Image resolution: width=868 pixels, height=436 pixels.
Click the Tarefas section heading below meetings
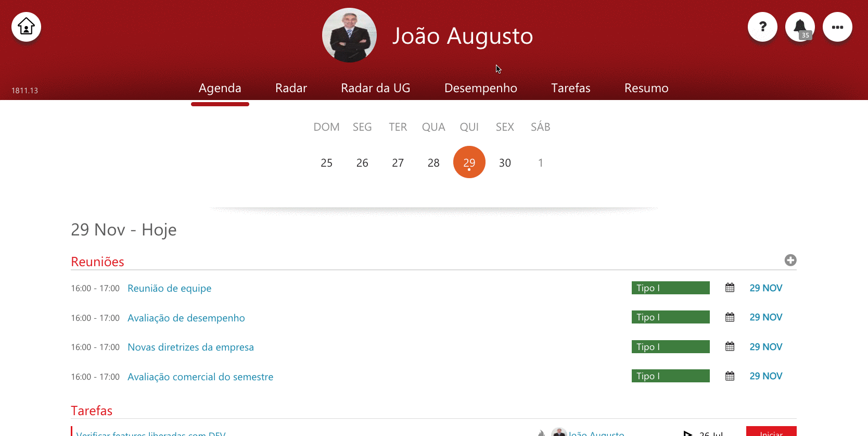[92, 410]
